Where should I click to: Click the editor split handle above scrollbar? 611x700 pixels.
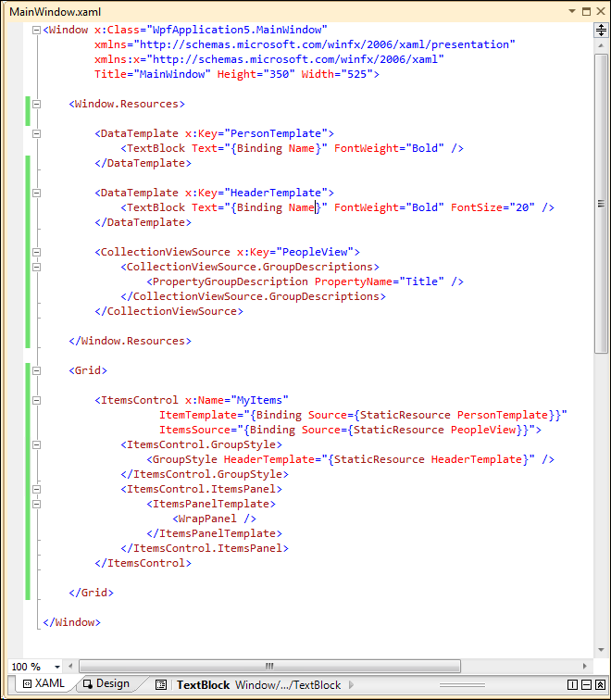coord(601,31)
